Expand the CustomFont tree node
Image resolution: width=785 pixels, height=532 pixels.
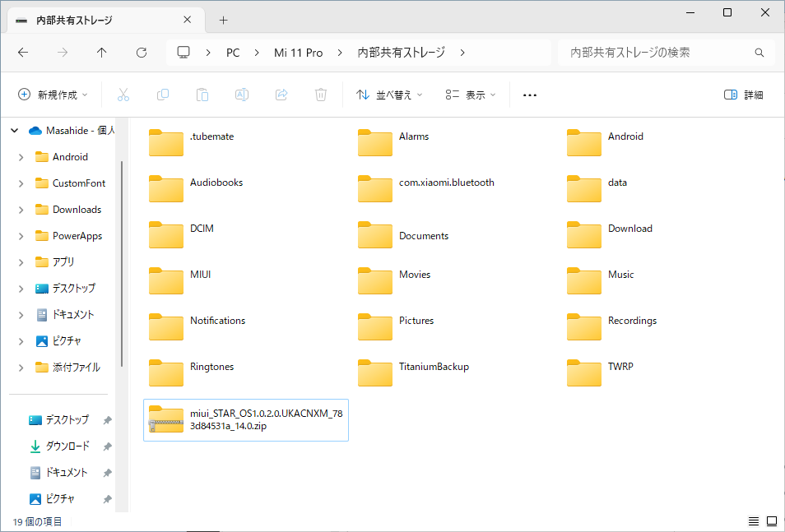tap(21, 183)
